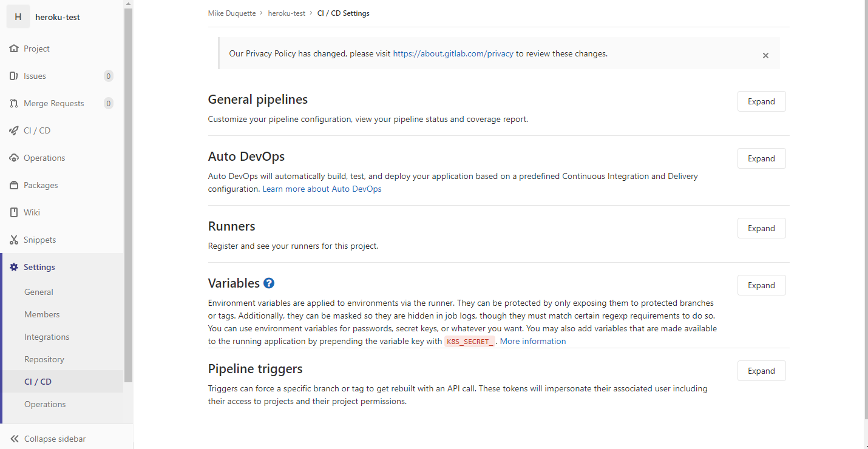This screenshot has height=449, width=868.
Task: Click the Snippets scissors icon
Action: pyautogui.click(x=14, y=240)
